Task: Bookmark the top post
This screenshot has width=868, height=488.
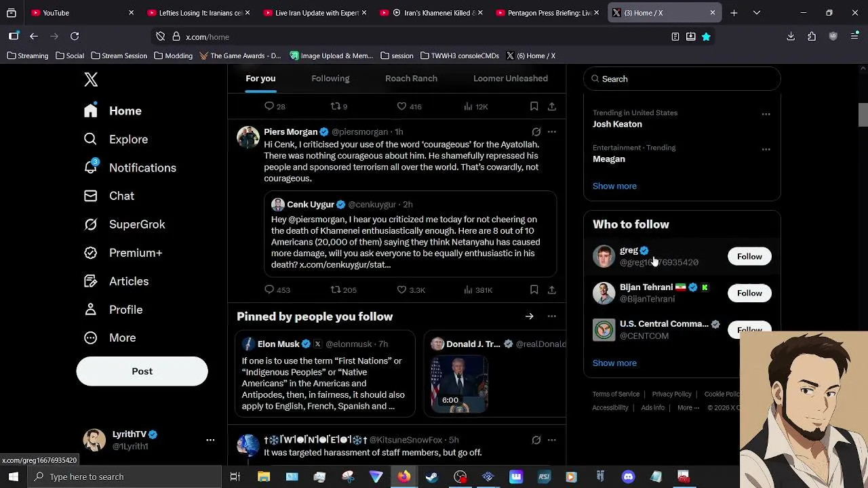Action: [534, 106]
